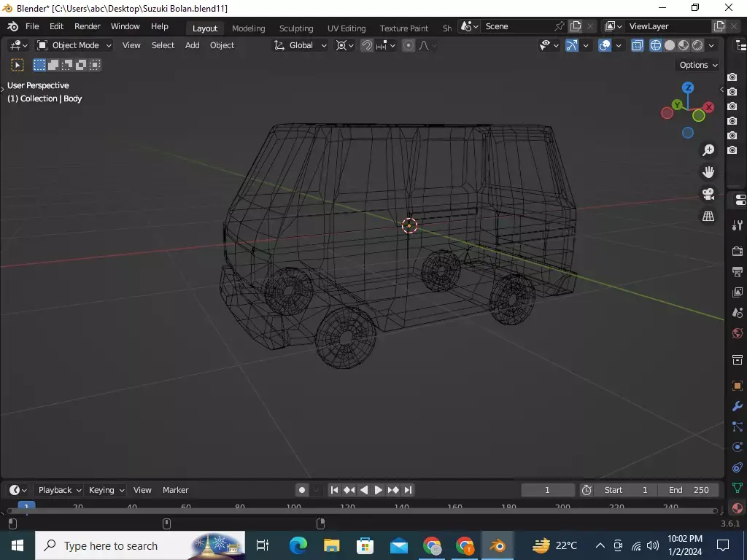Choose Invert Existing Selection mode icon

(80, 65)
